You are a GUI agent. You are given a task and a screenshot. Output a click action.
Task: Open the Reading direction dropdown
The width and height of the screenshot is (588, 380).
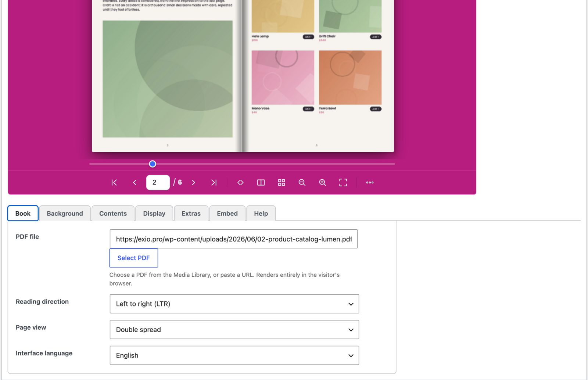coord(234,304)
